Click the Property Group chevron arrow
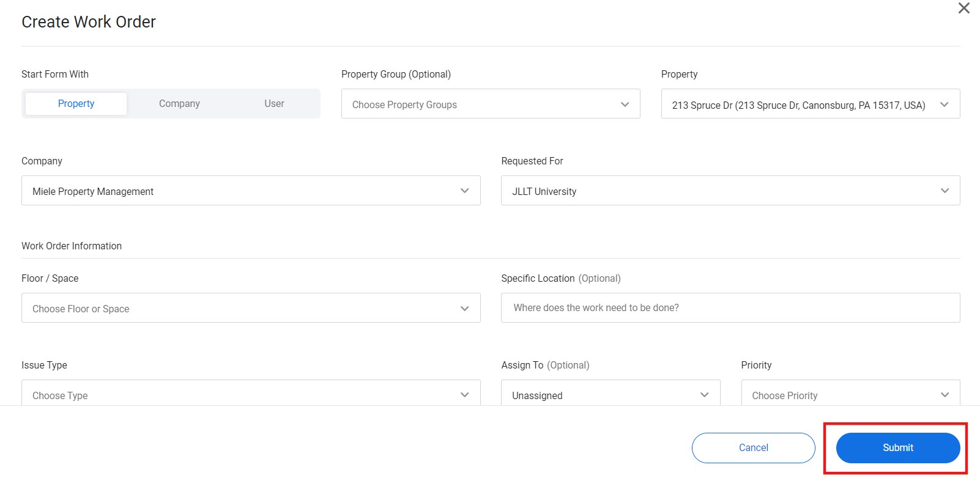This screenshot has height=481, width=980. point(625,105)
